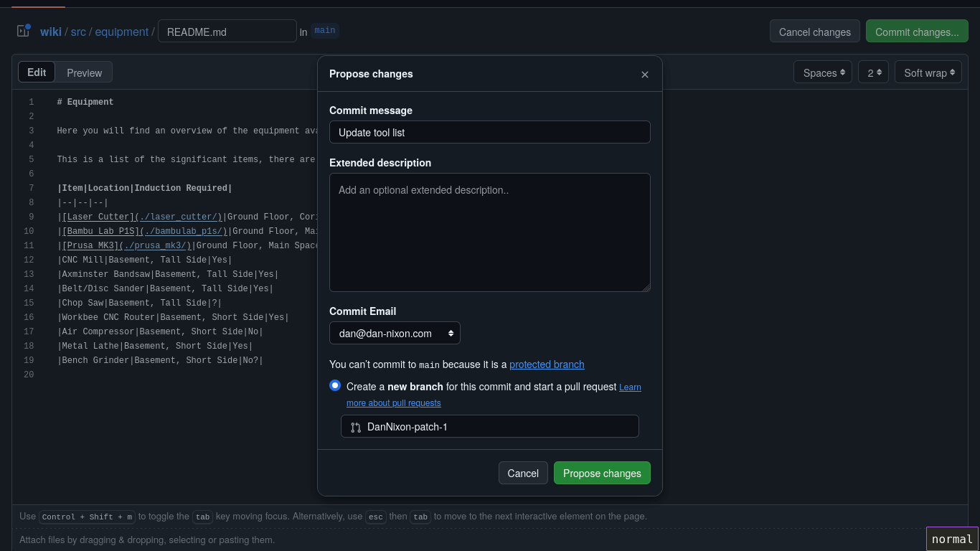The image size is (980, 551).
Task: Open the indent size 2 dropdown
Action: tap(873, 72)
